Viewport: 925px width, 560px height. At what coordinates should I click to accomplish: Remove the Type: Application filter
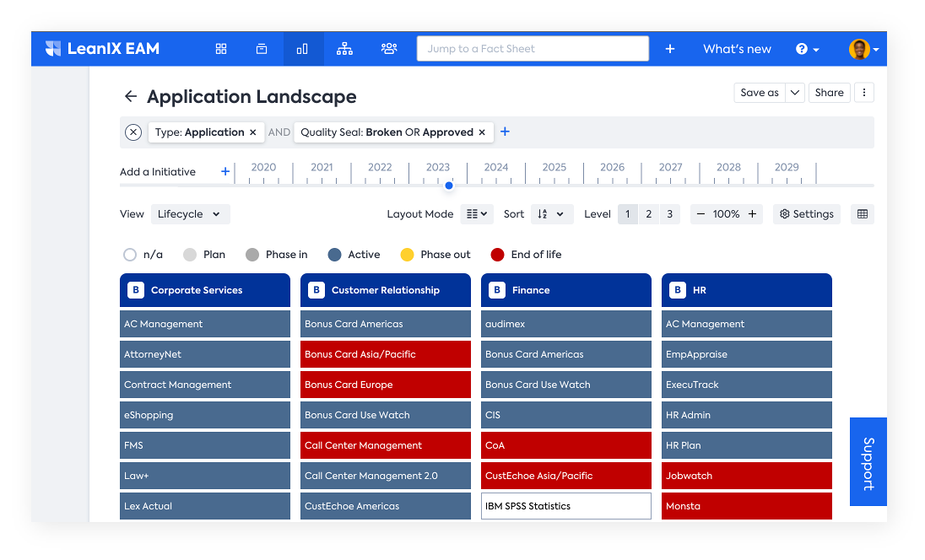coord(252,132)
